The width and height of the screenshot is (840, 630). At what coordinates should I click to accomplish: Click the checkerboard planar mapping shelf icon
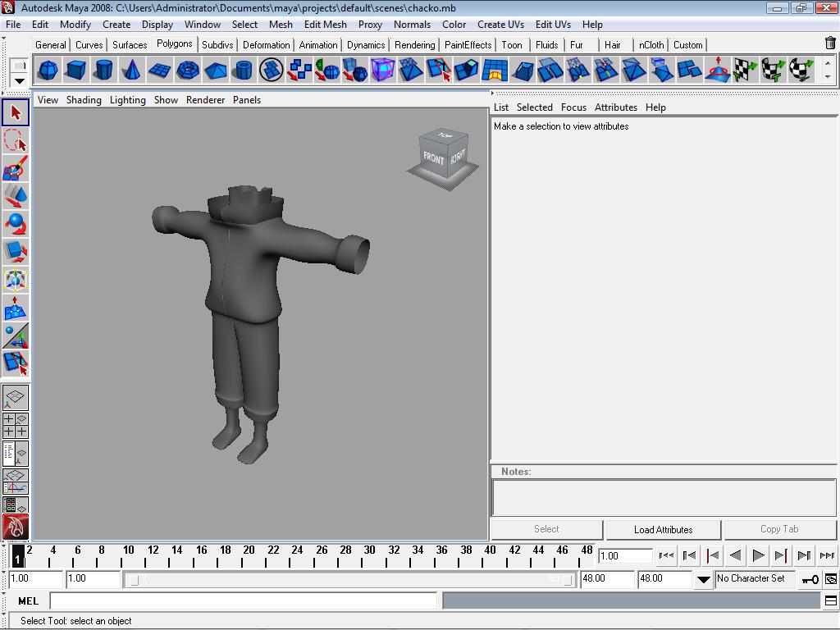[746, 71]
